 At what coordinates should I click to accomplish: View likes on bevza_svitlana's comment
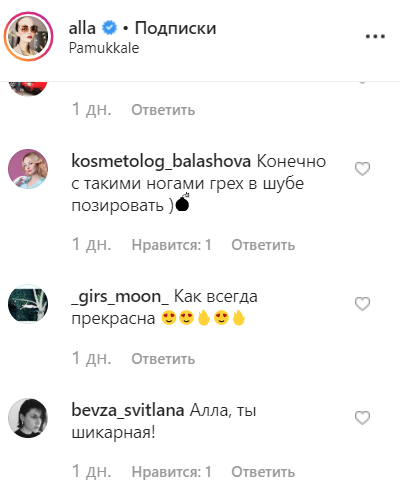click(x=172, y=472)
